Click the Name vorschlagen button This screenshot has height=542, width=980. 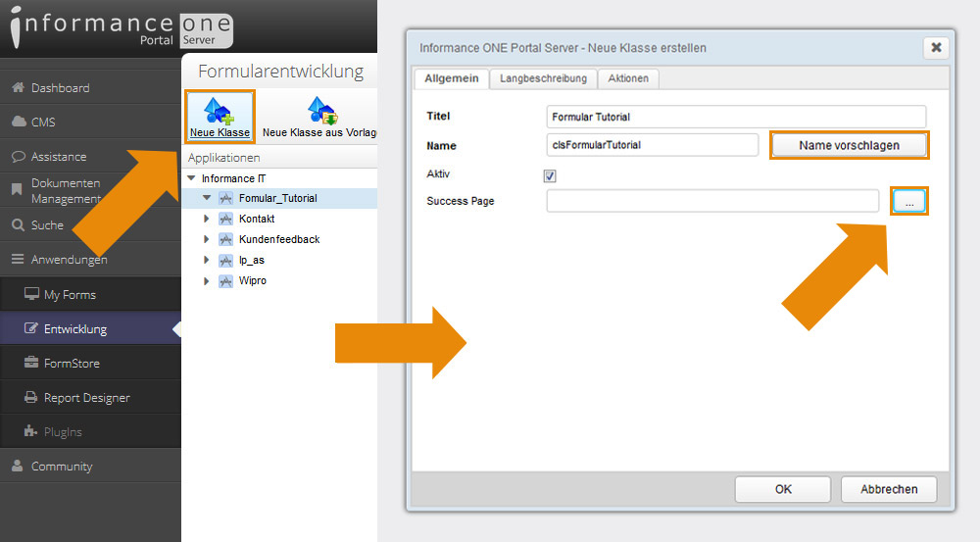tap(849, 145)
